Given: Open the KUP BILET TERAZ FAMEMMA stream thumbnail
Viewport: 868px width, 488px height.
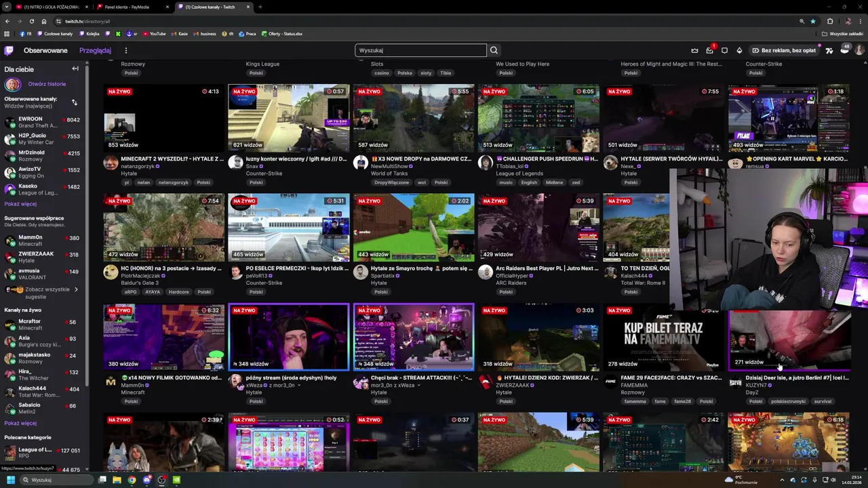Looking at the screenshot, I should click(x=663, y=337).
